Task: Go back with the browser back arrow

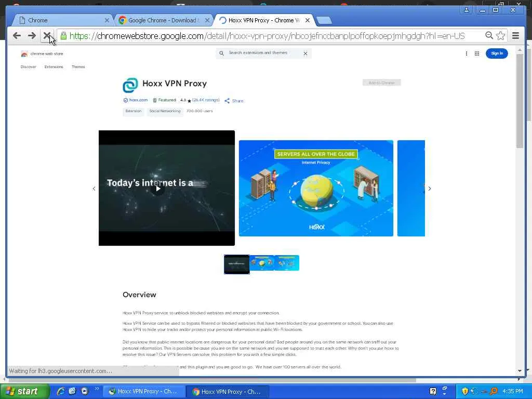Action: tap(17, 36)
